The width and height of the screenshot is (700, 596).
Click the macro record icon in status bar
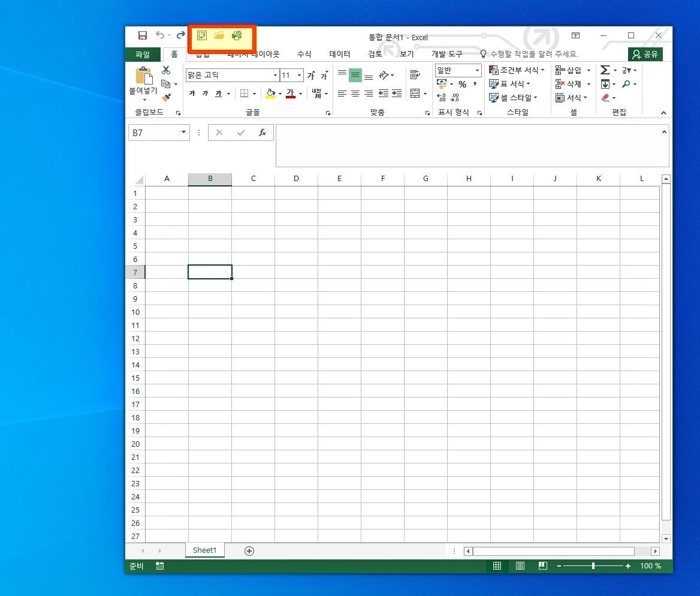click(160, 566)
